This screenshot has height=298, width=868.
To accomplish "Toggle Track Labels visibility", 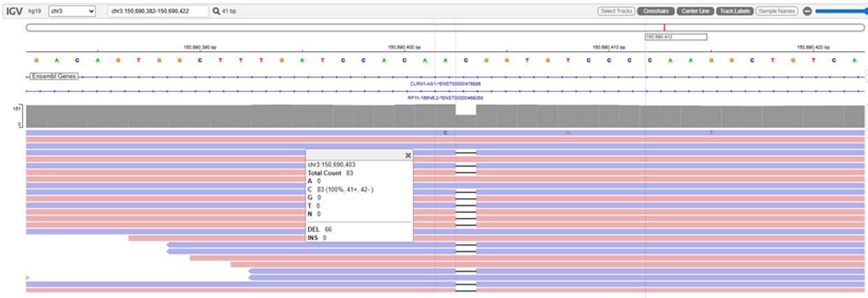I will pyautogui.click(x=734, y=11).
